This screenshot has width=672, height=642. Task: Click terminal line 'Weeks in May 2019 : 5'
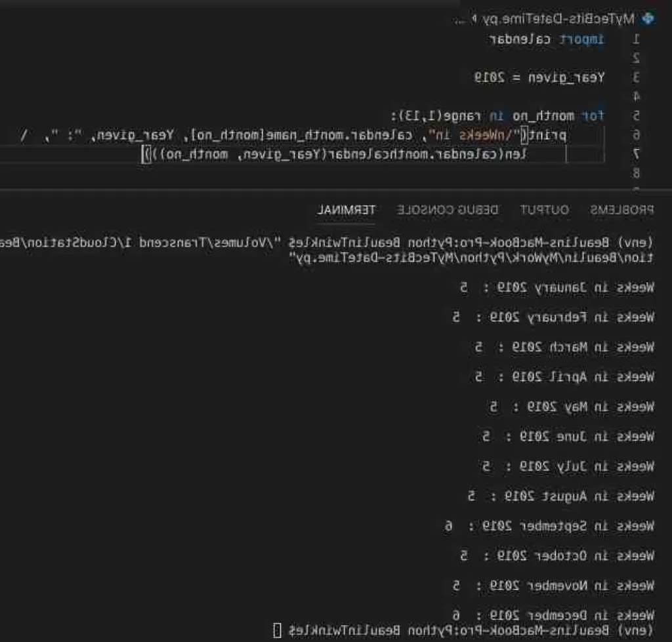pos(572,407)
